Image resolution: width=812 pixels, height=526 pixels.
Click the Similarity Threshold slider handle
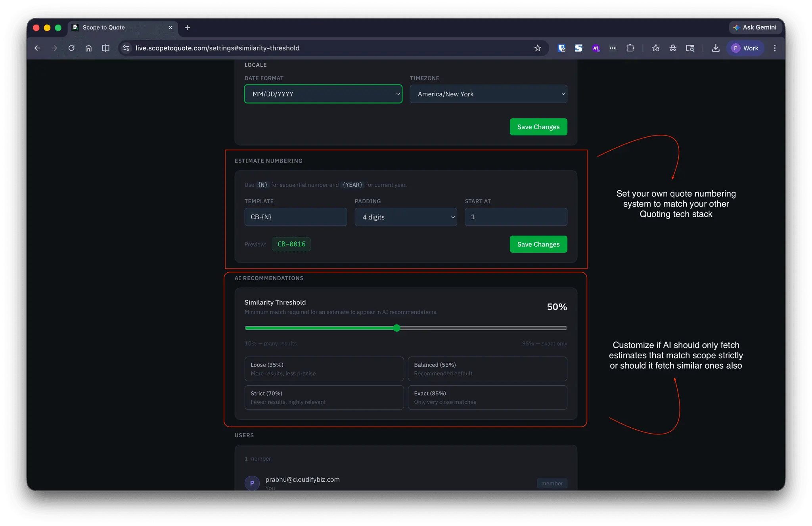397,328
